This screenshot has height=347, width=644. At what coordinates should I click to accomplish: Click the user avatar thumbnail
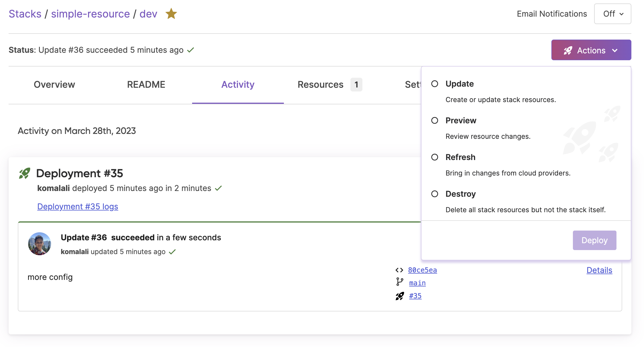tap(40, 244)
